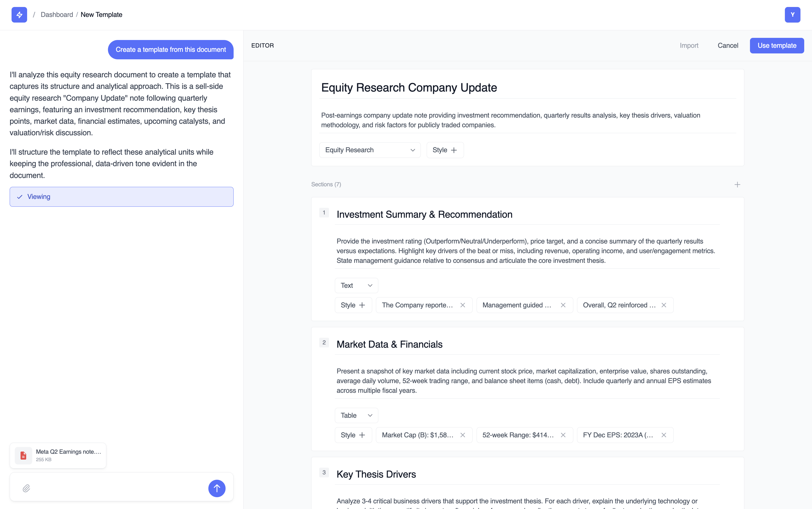Send the message with the arrow icon
Viewport: 812px width, 509px height.
point(217,488)
